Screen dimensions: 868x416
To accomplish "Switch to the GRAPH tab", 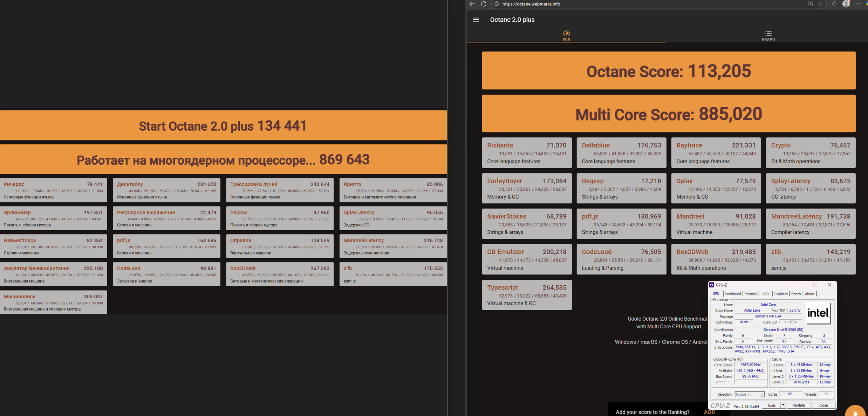I will point(768,35).
